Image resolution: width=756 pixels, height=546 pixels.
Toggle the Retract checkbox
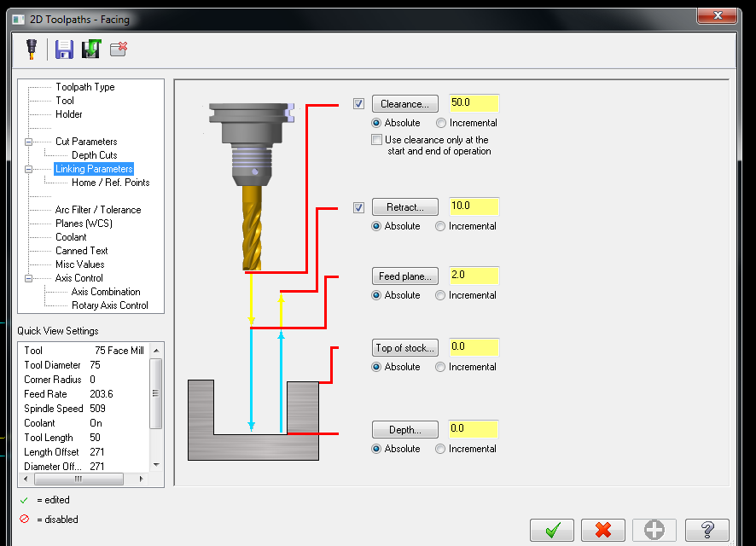tap(358, 207)
